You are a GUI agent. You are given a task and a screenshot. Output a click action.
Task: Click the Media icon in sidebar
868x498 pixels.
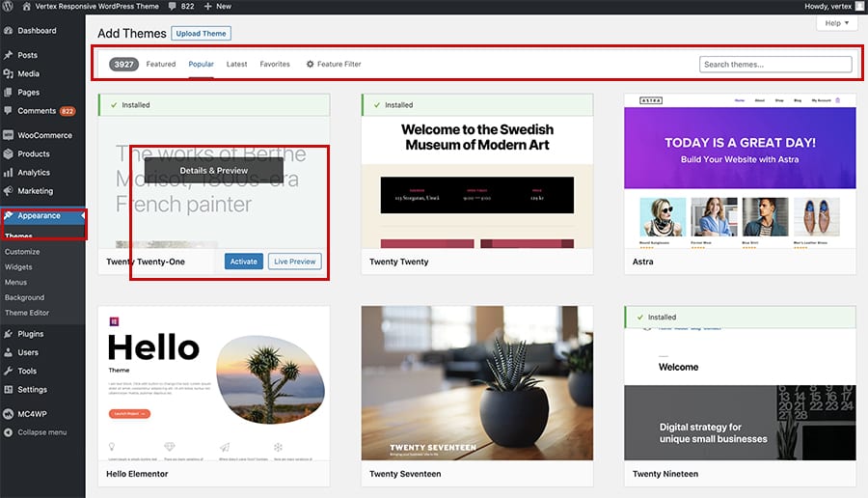[x=9, y=73]
